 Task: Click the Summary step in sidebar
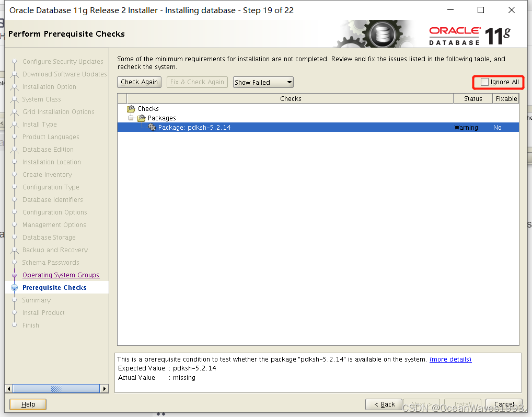click(x=36, y=300)
